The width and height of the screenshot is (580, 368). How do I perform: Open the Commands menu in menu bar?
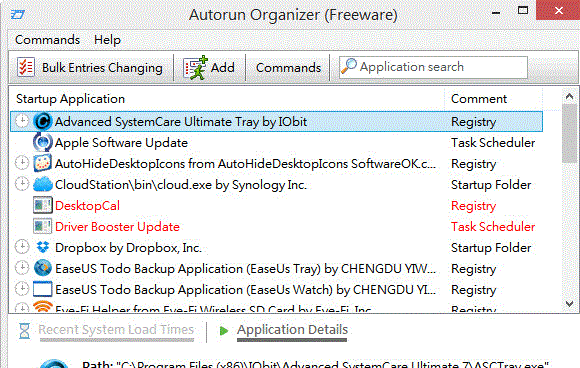point(47,40)
